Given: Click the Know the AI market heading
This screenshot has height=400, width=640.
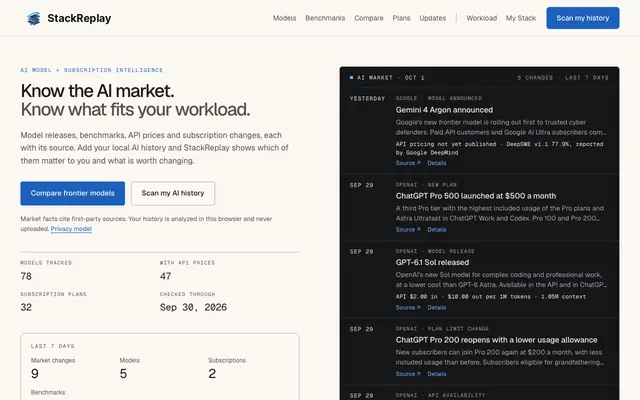Looking at the screenshot, I should pyautogui.click(x=98, y=91).
